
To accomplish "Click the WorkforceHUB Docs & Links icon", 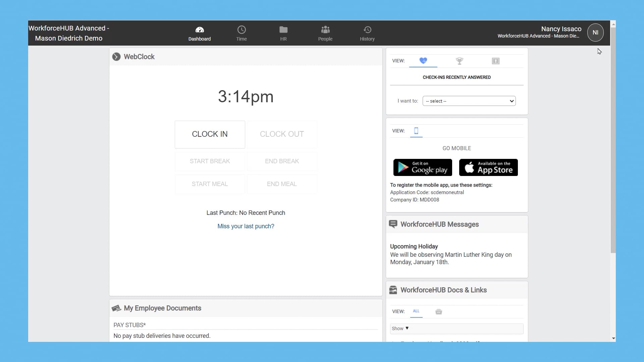I will point(393,290).
